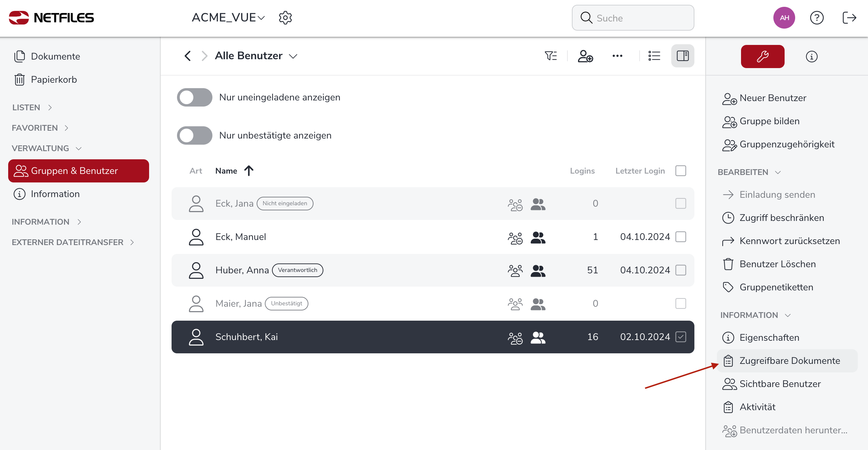Viewport: 868px width, 450px height.
Task: Click the three-dots more options icon
Action: click(617, 56)
